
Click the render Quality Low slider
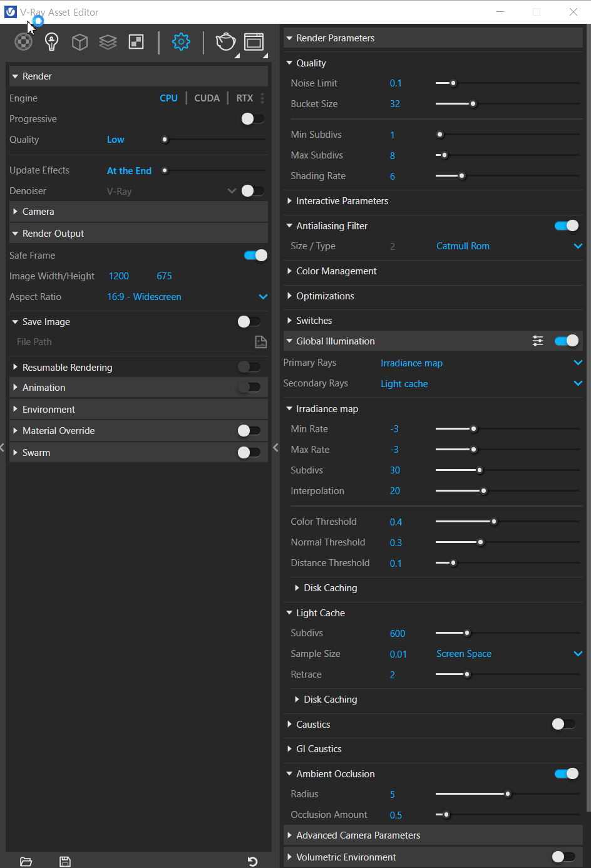coord(213,140)
